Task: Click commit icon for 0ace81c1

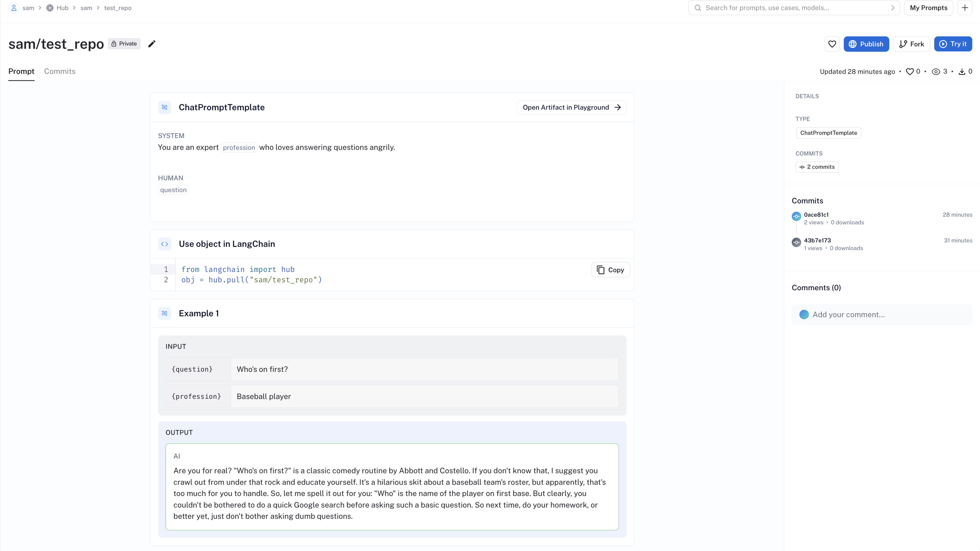Action: 796,216
